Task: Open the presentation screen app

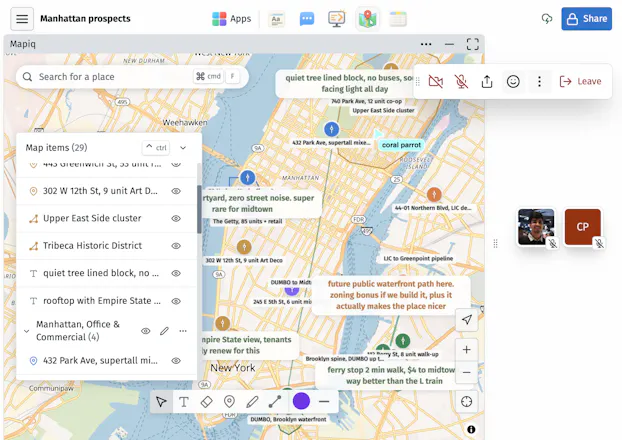Action: click(337, 19)
